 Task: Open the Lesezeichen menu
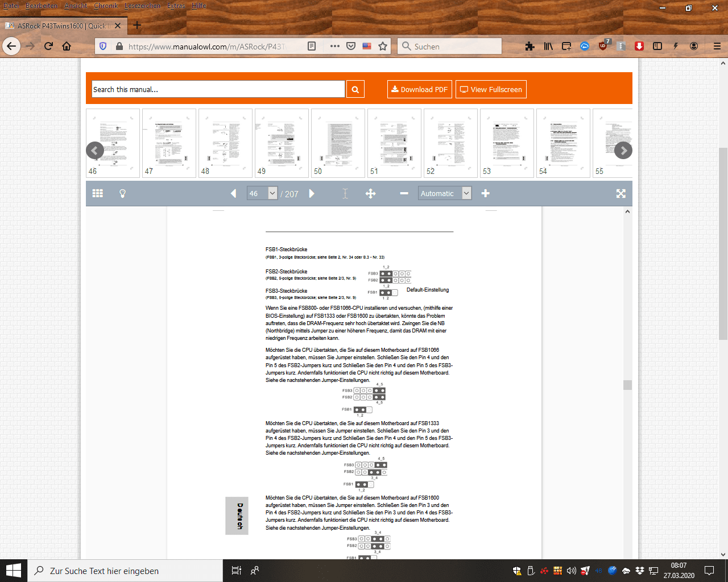142,6
